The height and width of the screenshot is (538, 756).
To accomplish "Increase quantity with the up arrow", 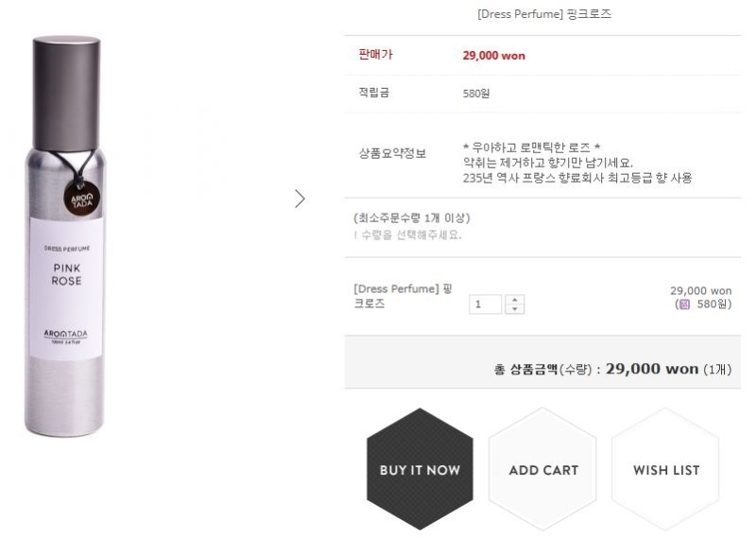I will 514,300.
